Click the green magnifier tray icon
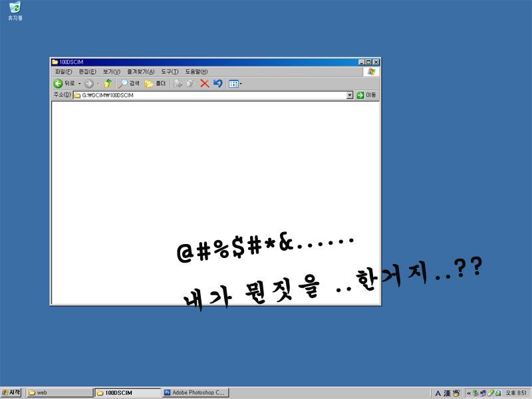 coord(497,393)
